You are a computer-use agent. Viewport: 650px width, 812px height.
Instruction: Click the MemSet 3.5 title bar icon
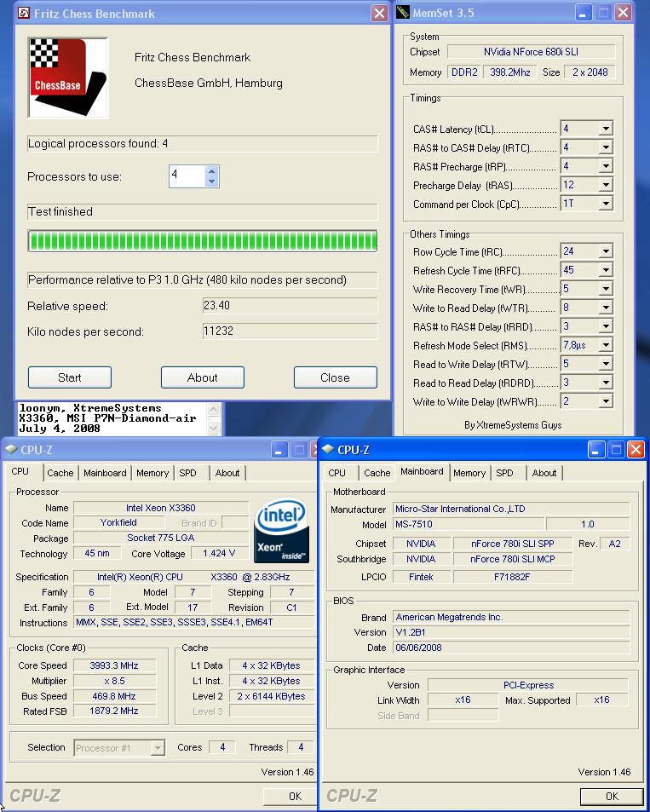[402, 13]
